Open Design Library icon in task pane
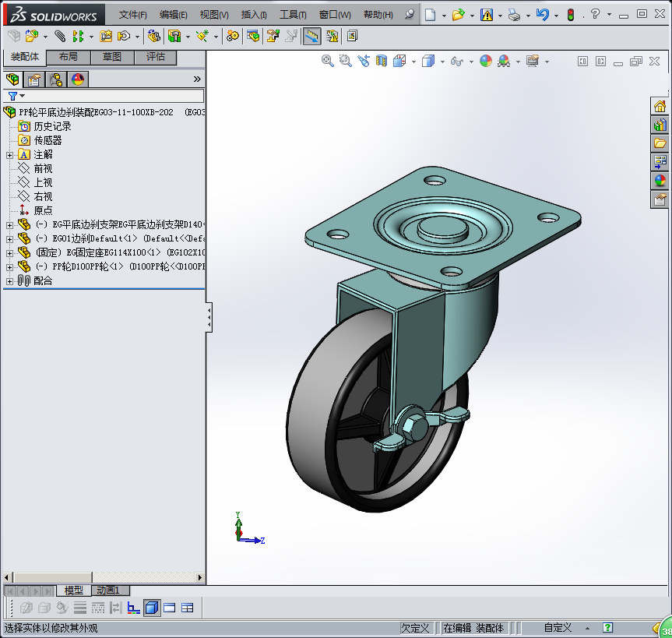The width and height of the screenshot is (672, 638). 660,125
